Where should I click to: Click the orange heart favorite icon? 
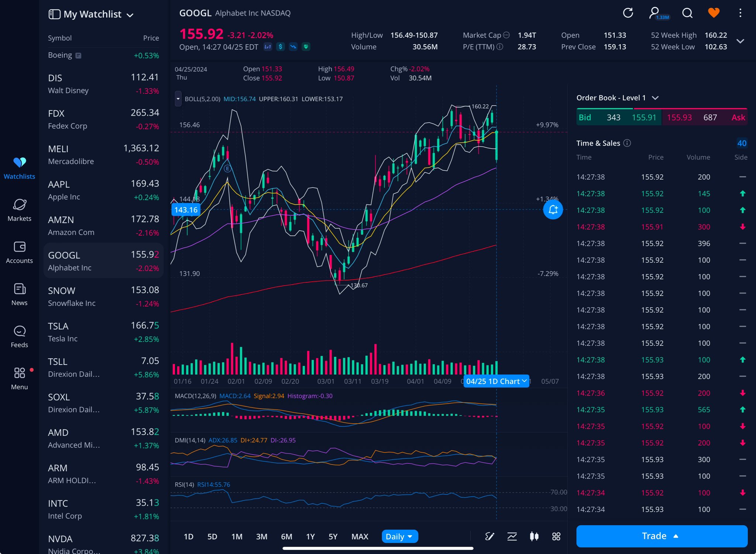714,13
